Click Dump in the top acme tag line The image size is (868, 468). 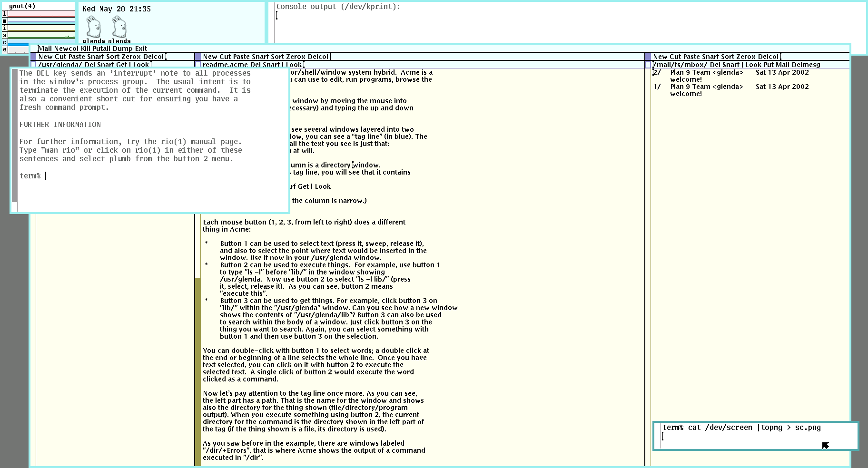coord(123,49)
